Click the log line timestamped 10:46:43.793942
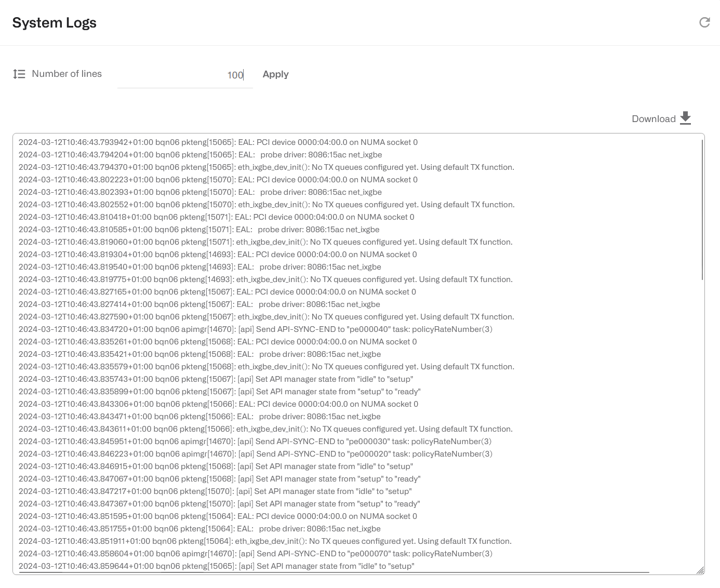Image resolution: width=720 pixels, height=588 pixels. click(x=218, y=142)
